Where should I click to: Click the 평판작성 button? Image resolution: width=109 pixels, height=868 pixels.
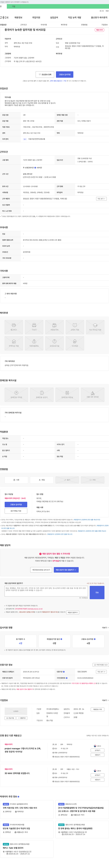22,718
